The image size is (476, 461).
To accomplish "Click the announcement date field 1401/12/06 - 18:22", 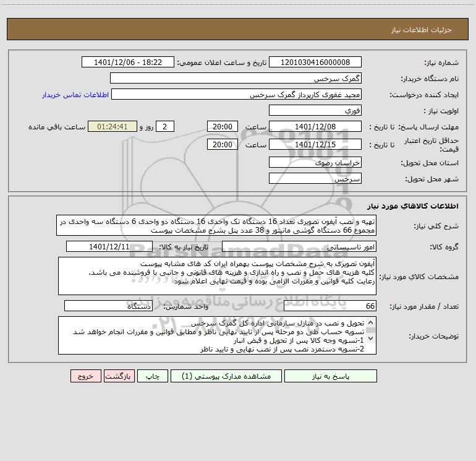I will (x=128, y=62).
